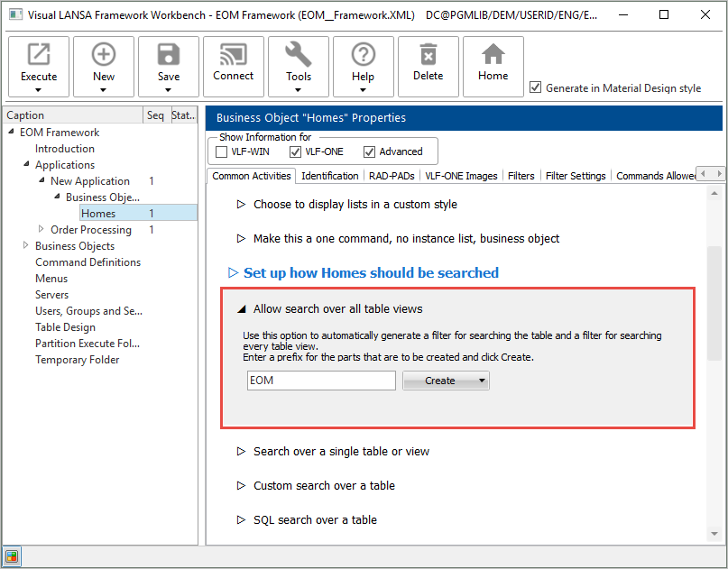Click the Save floppy disk icon
Image resolution: width=728 pixels, height=569 pixels.
point(169,56)
